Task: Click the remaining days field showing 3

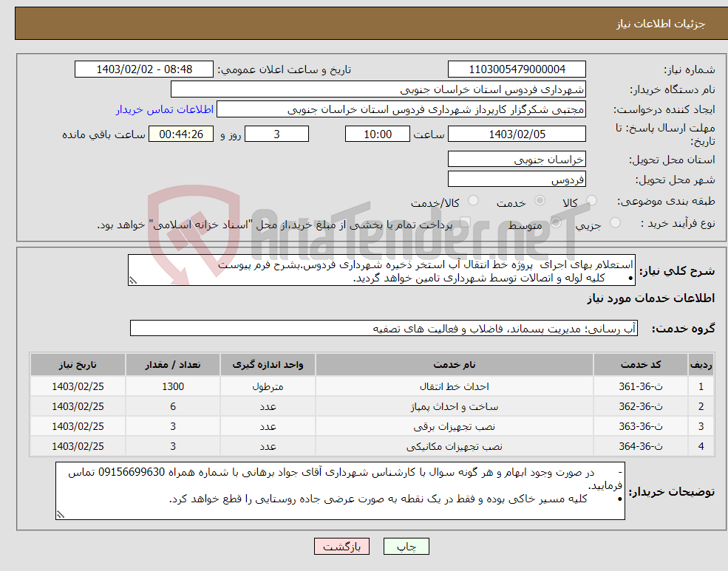Action: pos(276,134)
